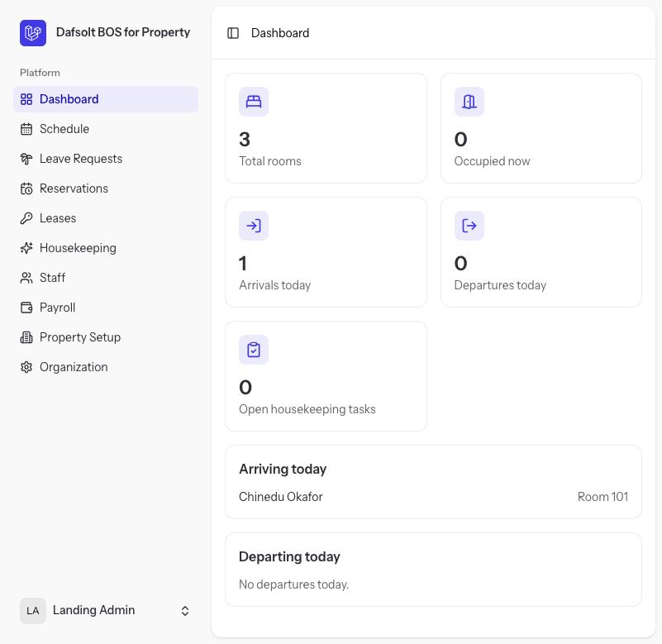Navigate to Property Setup
This screenshot has width=662, height=644.
pyautogui.click(x=106, y=337)
